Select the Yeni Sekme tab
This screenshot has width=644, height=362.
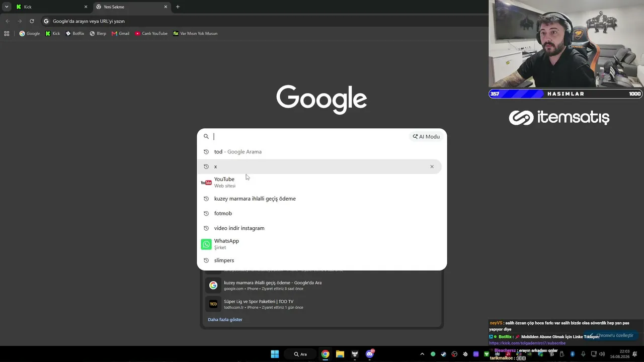point(132,7)
